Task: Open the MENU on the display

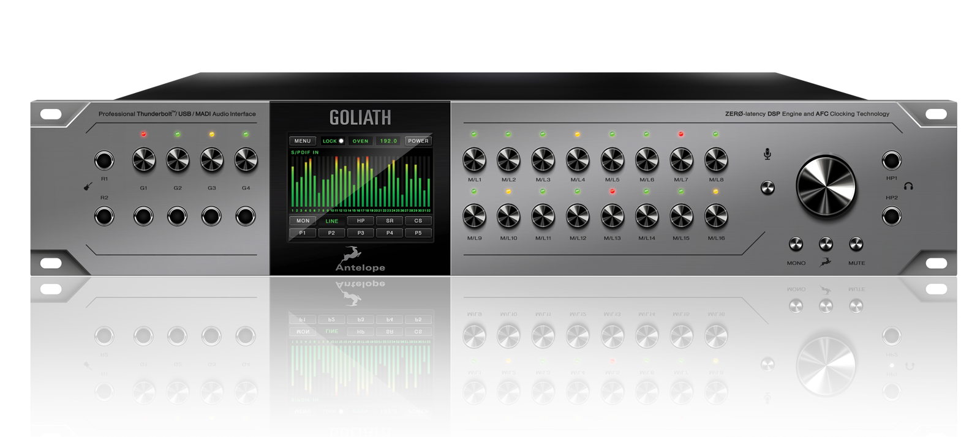Action: pyautogui.click(x=303, y=141)
